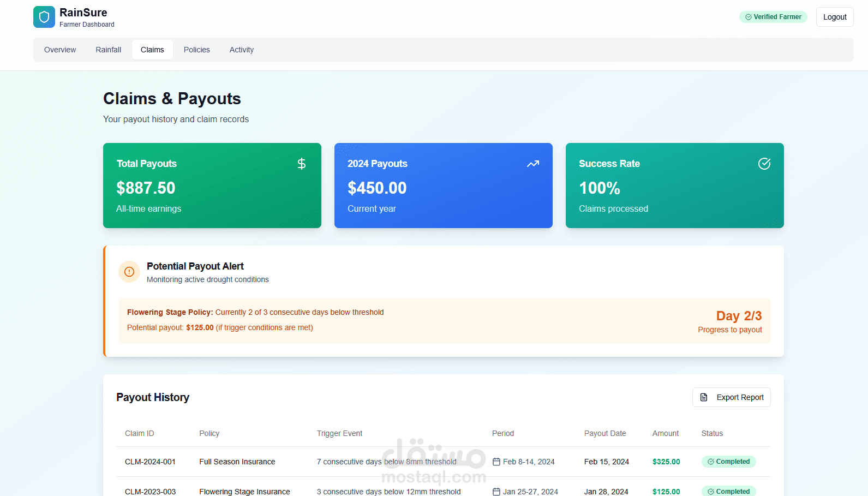Click the Trigger Event column header
The image size is (868, 496).
[339, 433]
